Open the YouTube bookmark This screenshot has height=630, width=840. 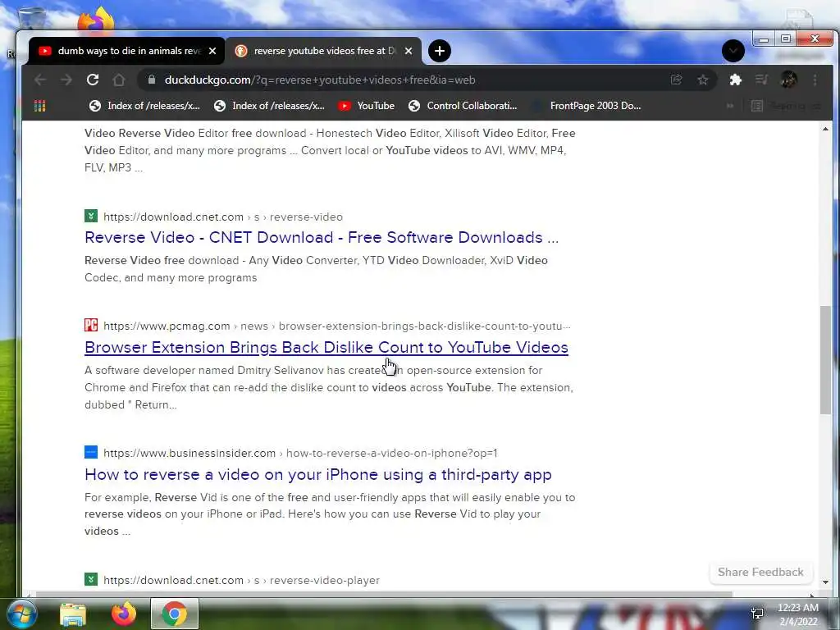point(367,106)
